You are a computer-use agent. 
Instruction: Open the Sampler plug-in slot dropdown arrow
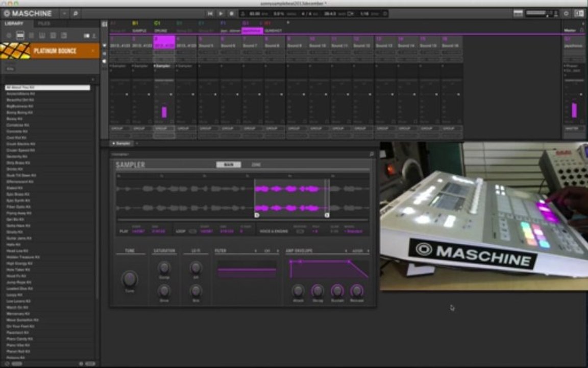click(137, 144)
